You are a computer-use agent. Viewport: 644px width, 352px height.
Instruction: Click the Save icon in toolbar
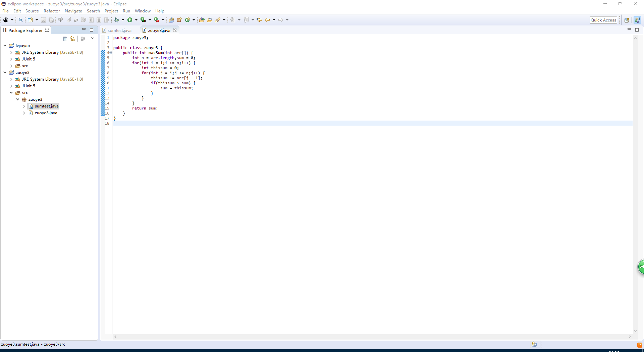43,20
